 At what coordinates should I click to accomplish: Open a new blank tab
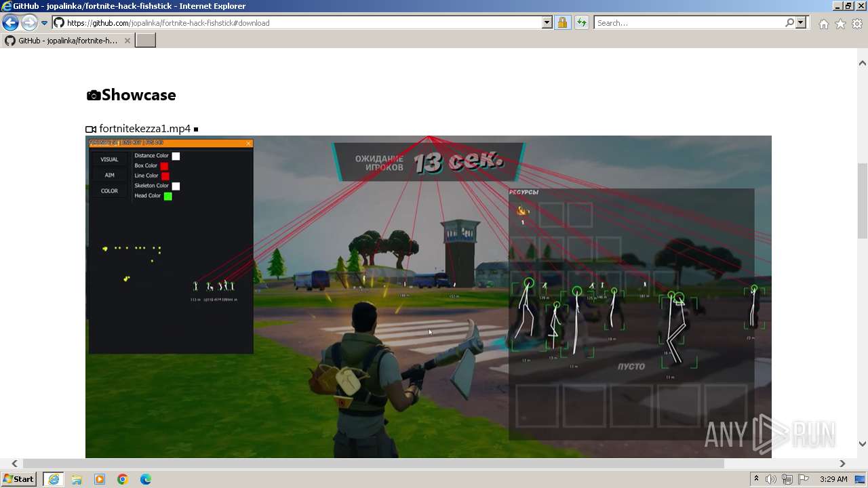146,41
